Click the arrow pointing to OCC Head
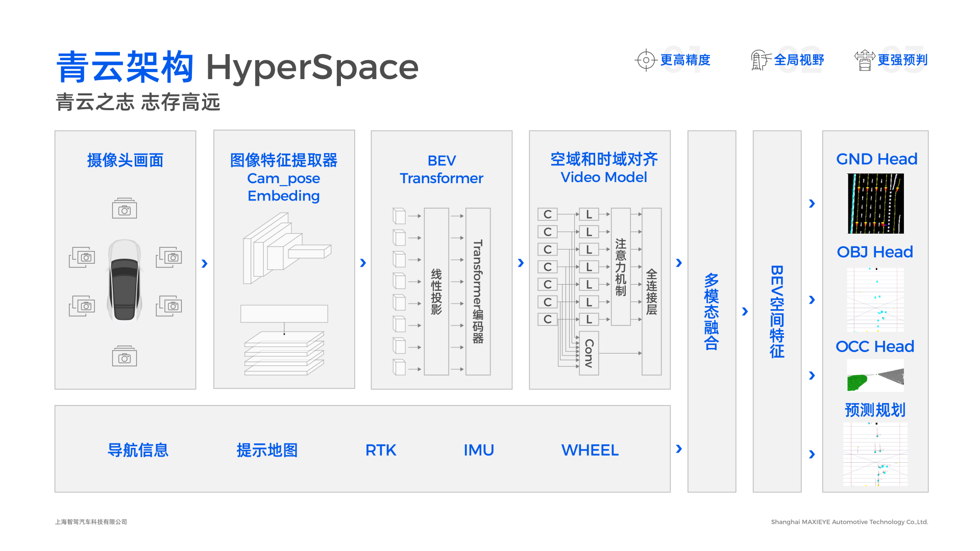The image size is (980, 551). [x=812, y=375]
